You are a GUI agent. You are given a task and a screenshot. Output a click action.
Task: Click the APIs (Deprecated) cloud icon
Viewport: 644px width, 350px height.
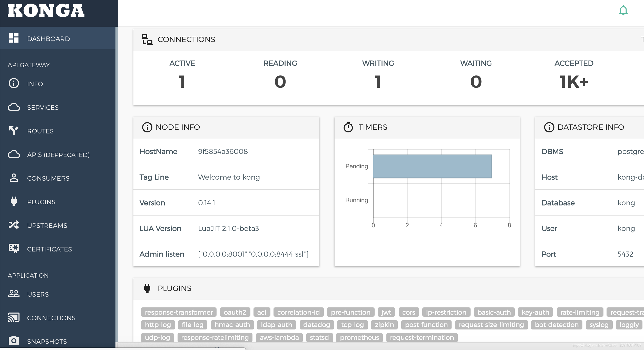click(14, 154)
